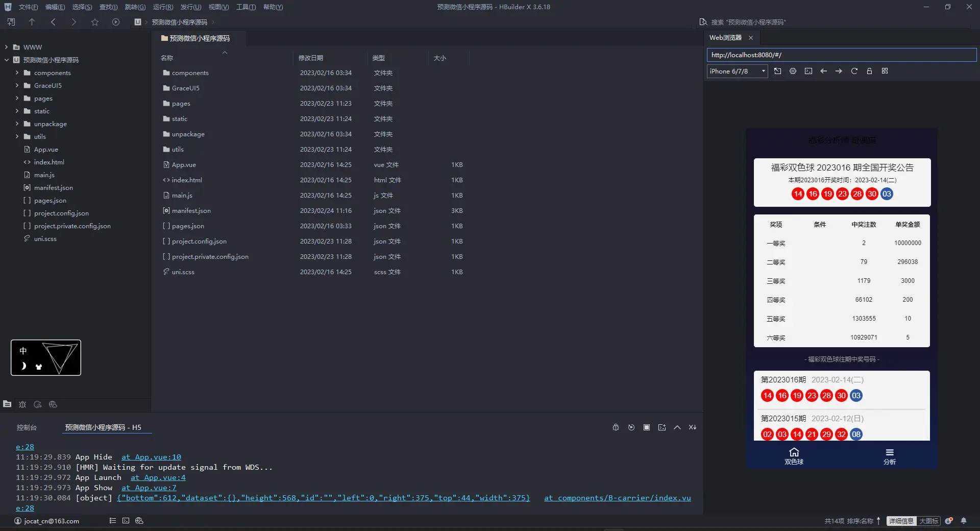Viewport: 980px width, 531px height.
Task: Switch to 详细信息 detail view
Action: (x=901, y=521)
